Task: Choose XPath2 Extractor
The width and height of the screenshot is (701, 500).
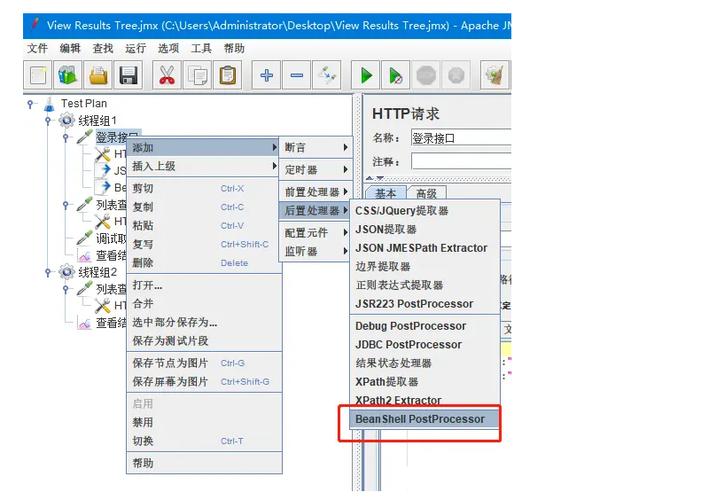Action: tap(424, 400)
